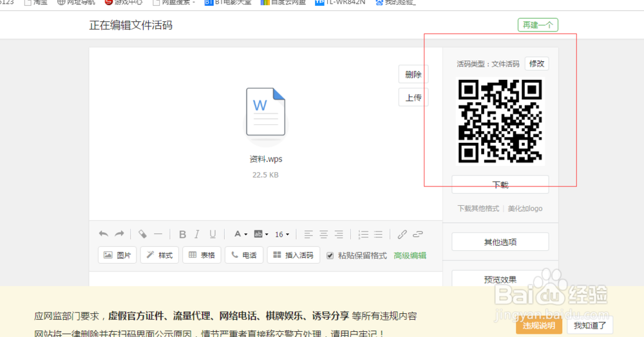Toggle bold formatting

pyautogui.click(x=182, y=234)
